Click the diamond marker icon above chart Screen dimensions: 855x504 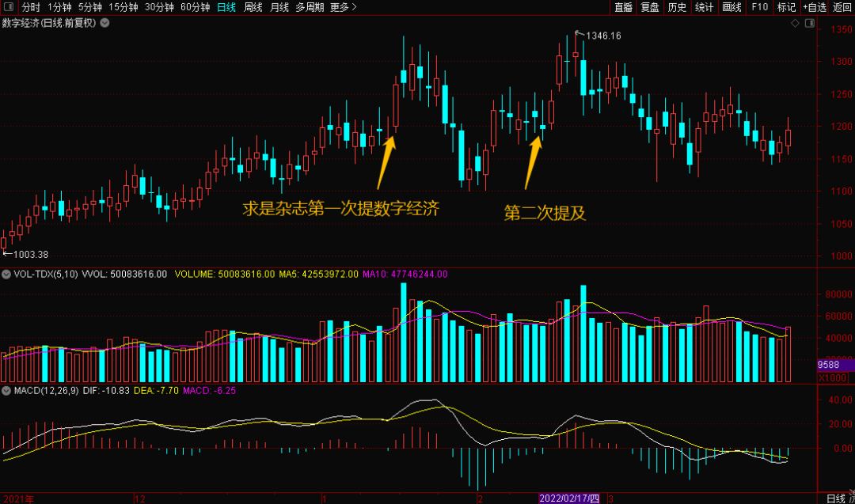pyautogui.click(x=795, y=23)
